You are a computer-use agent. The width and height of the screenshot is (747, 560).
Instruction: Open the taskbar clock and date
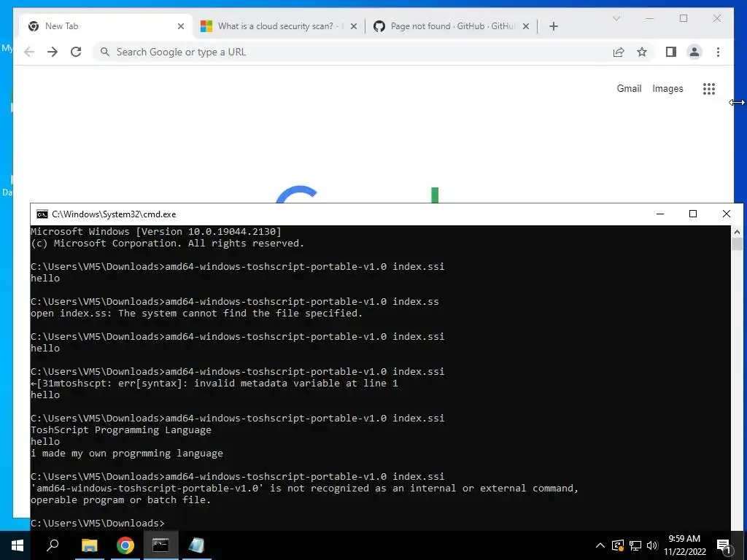[x=684, y=545]
